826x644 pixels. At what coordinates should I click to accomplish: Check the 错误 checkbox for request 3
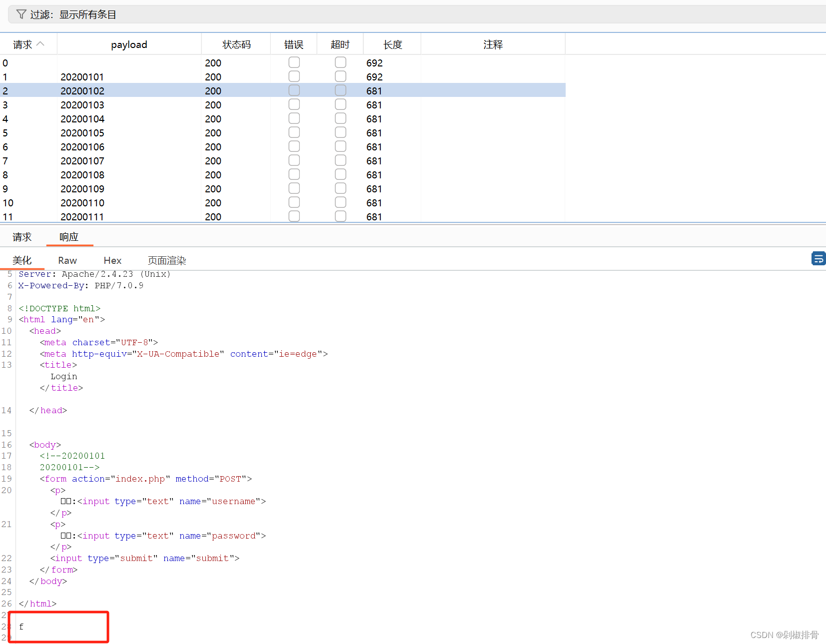(x=294, y=104)
